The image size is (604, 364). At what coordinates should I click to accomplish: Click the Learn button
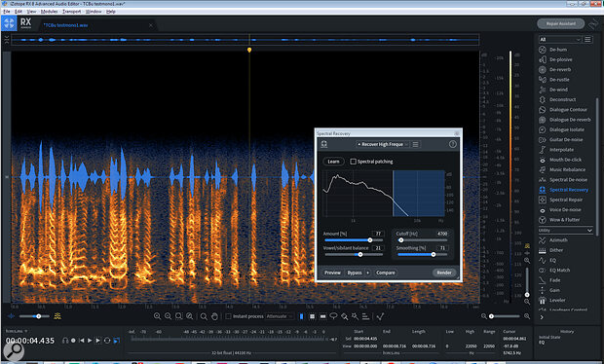(333, 162)
